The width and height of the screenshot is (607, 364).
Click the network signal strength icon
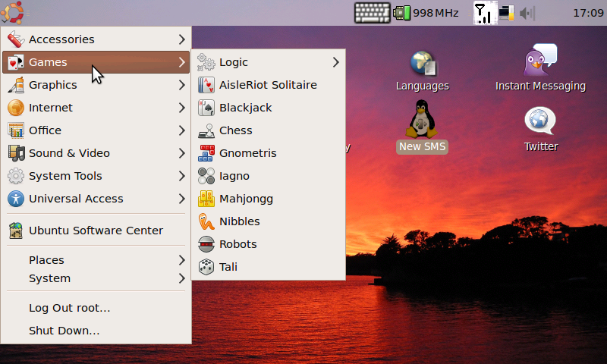click(483, 13)
